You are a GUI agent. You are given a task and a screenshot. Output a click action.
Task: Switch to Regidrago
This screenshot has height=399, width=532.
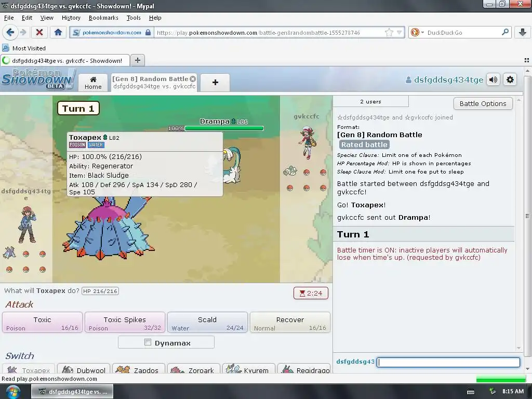tap(303, 369)
